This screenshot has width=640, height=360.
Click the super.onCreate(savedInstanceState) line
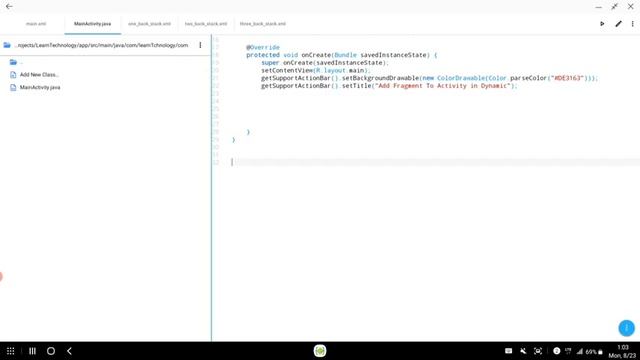(325, 62)
